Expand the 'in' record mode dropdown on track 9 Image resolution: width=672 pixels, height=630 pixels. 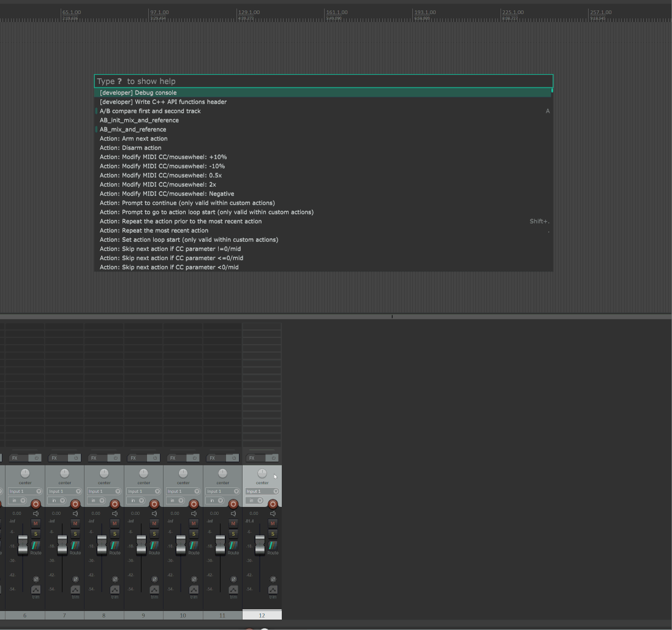[135, 500]
